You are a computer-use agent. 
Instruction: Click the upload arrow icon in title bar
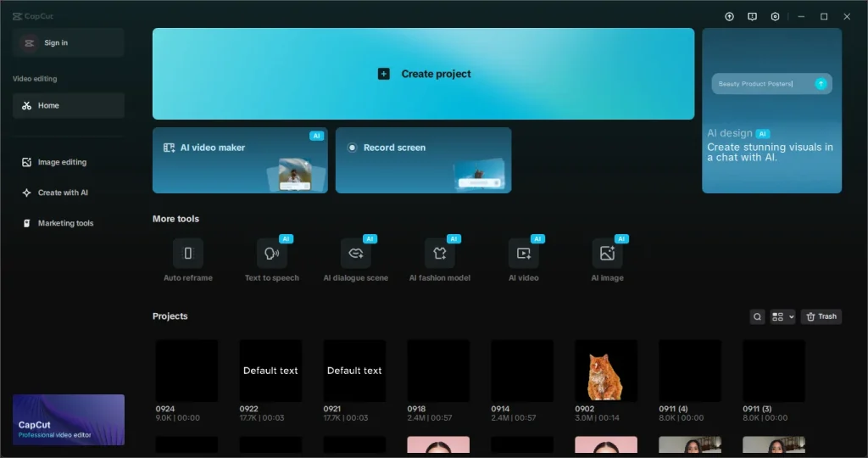[x=729, y=17]
